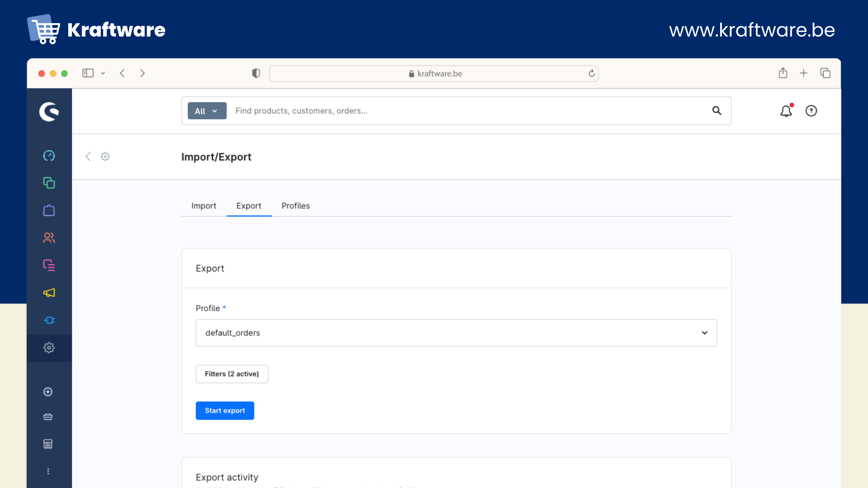Open the Customers icon in the sidebar
The width and height of the screenshot is (868, 488).
[x=49, y=238]
